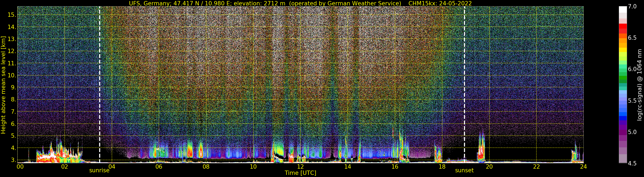Click the '5.' height axis tick label
644x177 pixels.
click(x=13, y=136)
